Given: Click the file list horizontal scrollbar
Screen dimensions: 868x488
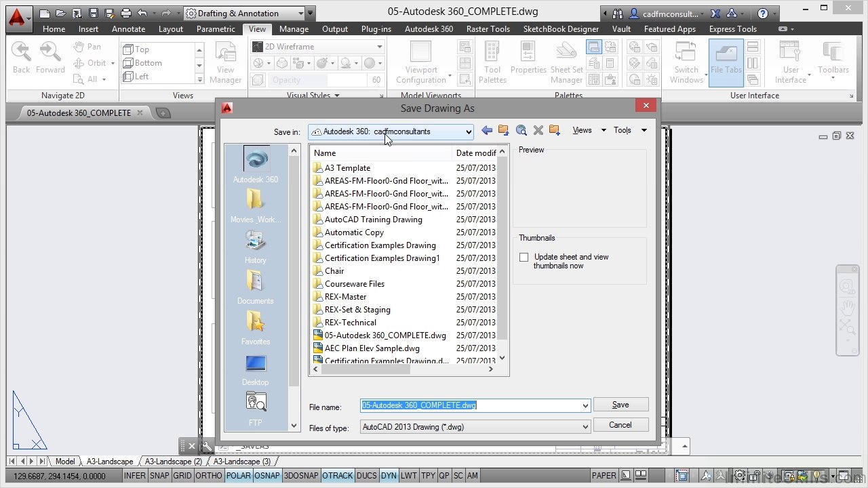Looking at the screenshot, I should 366,369.
